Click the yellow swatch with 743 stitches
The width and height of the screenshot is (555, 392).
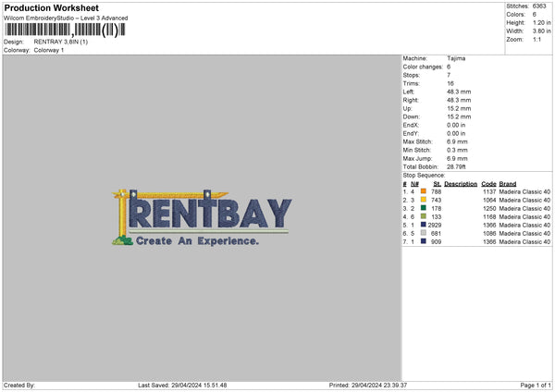pyautogui.click(x=424, y=200)
